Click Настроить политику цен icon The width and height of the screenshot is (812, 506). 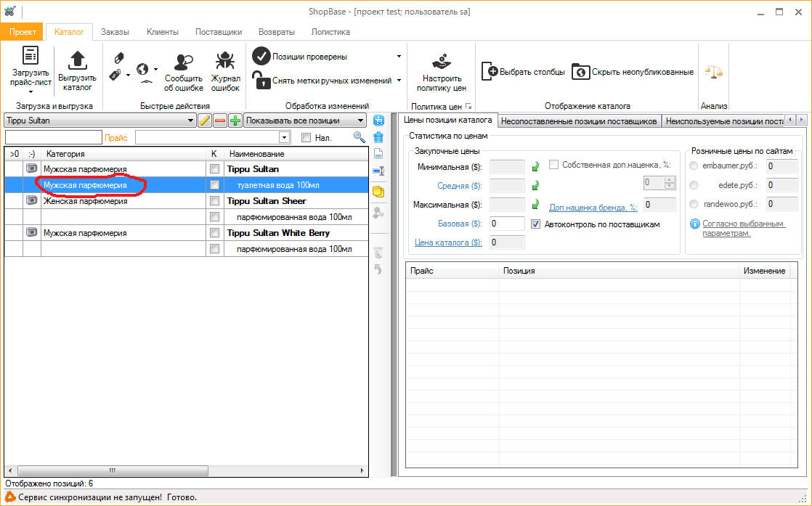443,62
